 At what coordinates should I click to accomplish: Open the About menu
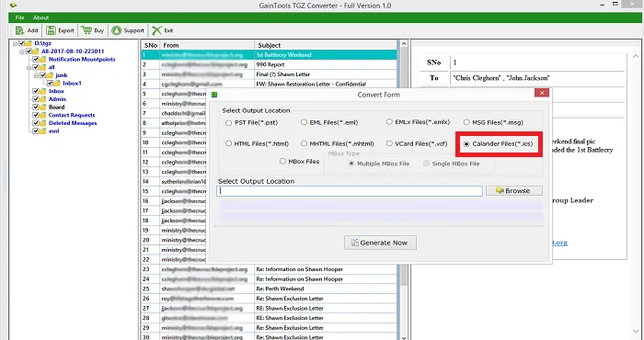pyautogui.click(x=40, y=17)
